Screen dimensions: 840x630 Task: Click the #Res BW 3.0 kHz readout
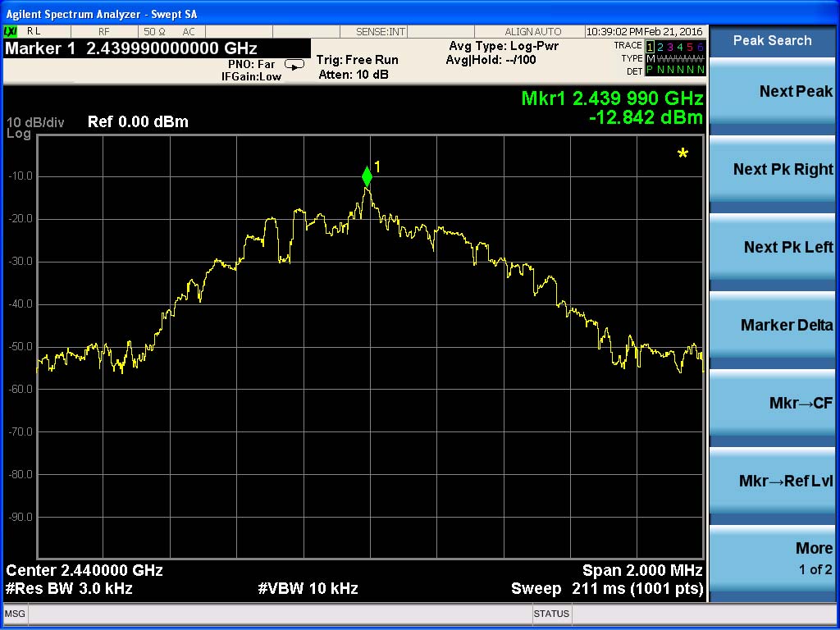pyautogui.click(x=69, y=589)
